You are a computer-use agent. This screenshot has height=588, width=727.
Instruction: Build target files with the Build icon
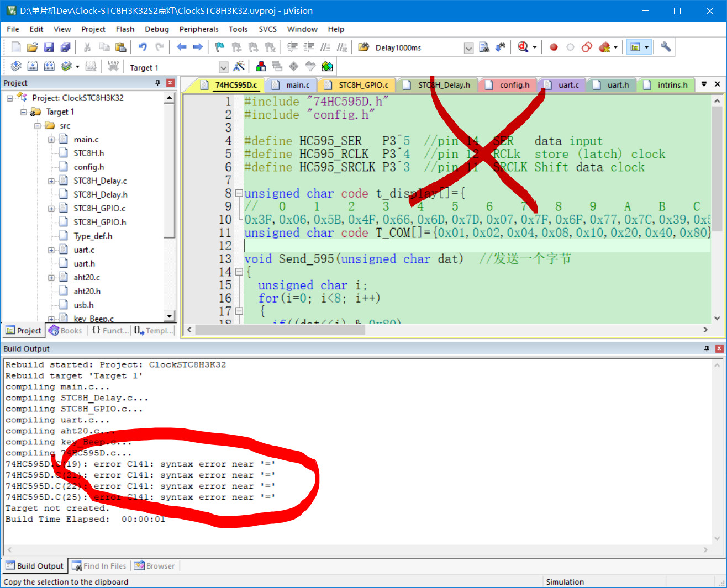tap(33, 67)
